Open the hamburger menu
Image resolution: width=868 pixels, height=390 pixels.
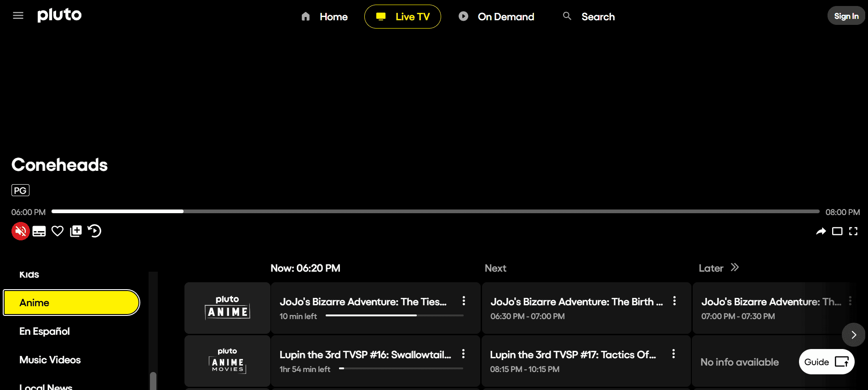tap(18, 16)
